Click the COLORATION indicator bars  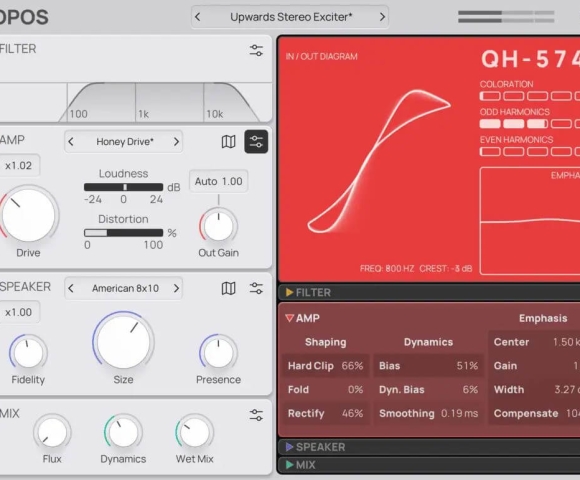(x=530, y=96)
